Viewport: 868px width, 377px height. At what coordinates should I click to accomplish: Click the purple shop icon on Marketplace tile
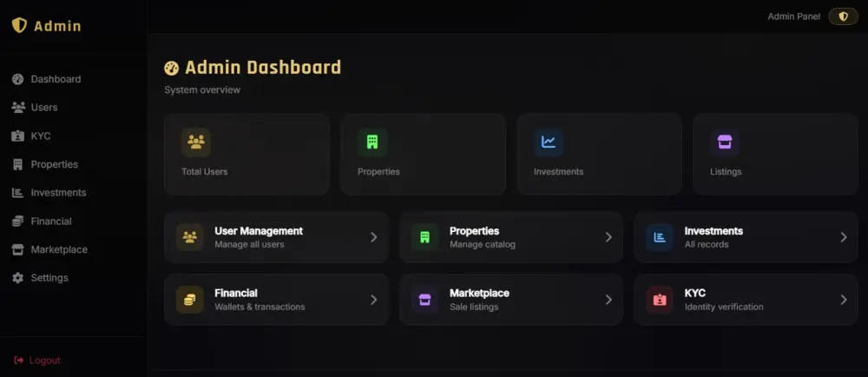(x=424, y=300)
